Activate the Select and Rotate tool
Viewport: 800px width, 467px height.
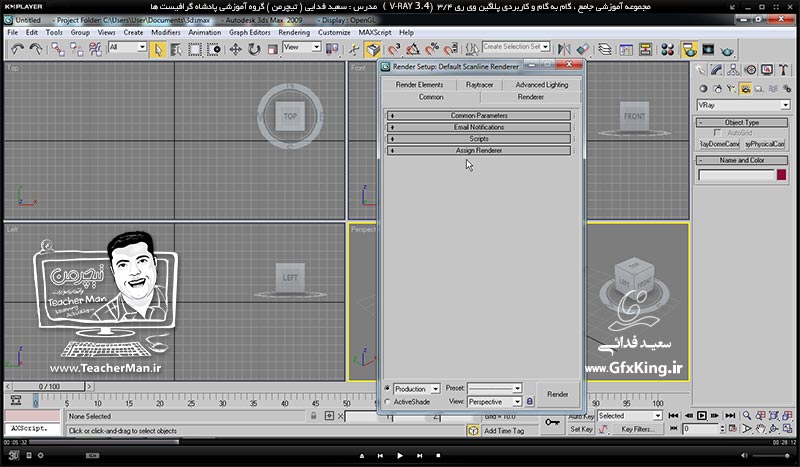[254, 49]
